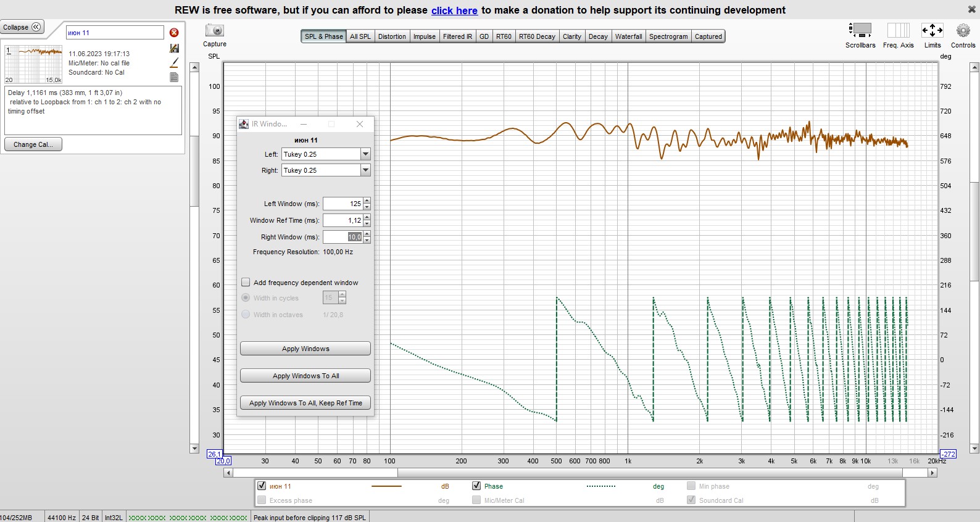Collapse the measurements panel
Screen dimensions: 980x522
coord(22,27)
